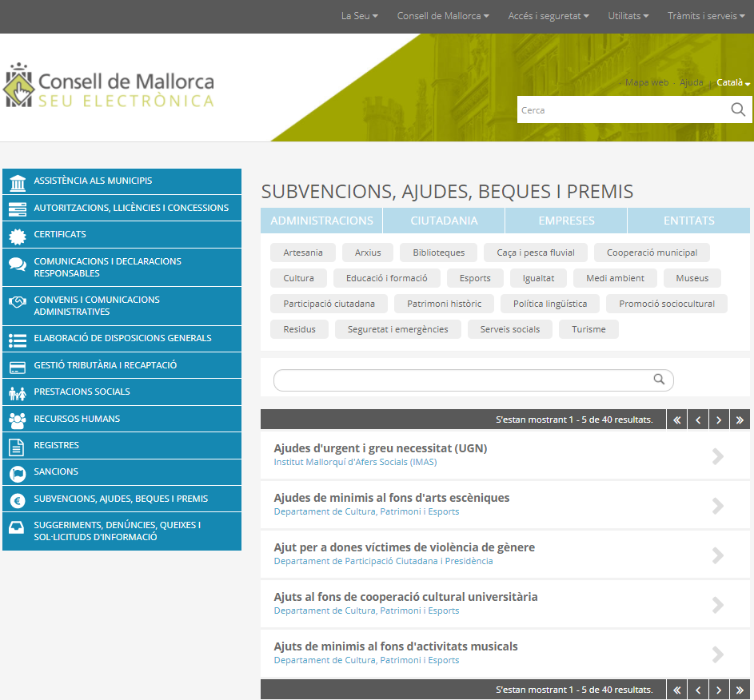Click the Assistència als Municipis building icon

[x=17, y=181]
